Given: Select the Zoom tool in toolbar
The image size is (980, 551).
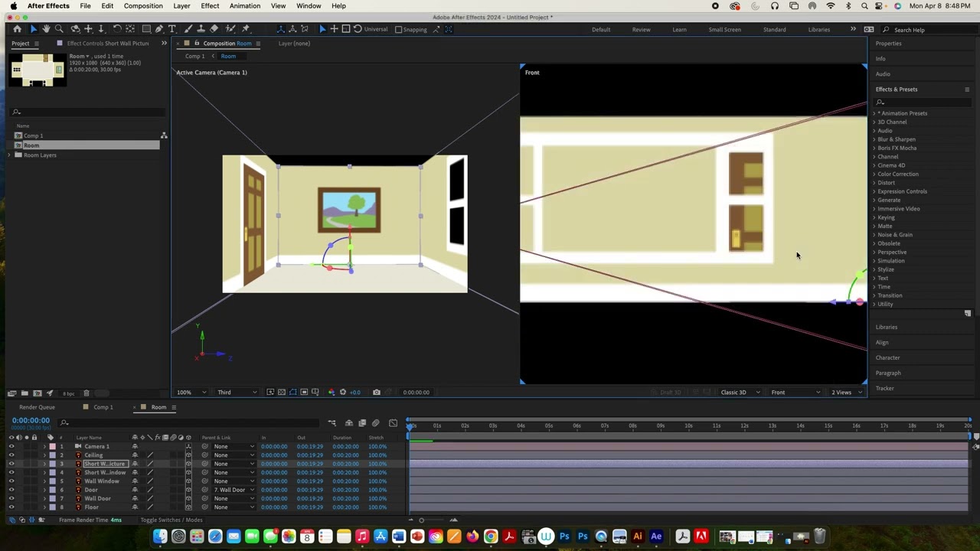Looking at the screenshot, I should click(59, 29).
